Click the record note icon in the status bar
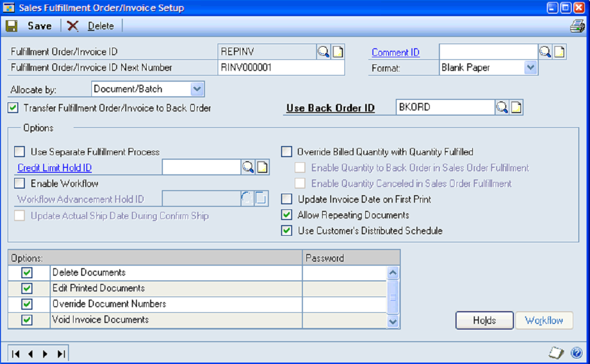The image size is (590, 364). tap(557, 353)
